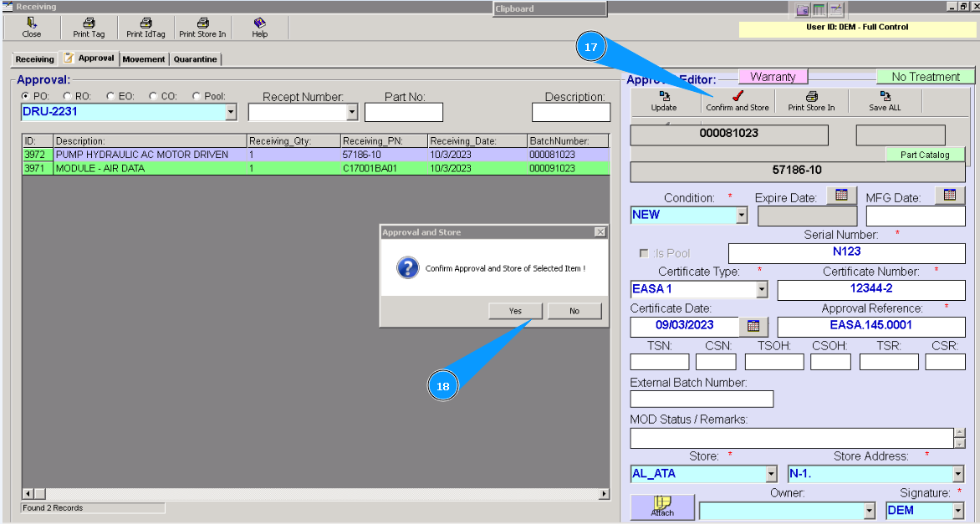Open the Part Catalog button
Viewport: 980px width, 524px height.
pyautogui.click(x=925, y=155)
